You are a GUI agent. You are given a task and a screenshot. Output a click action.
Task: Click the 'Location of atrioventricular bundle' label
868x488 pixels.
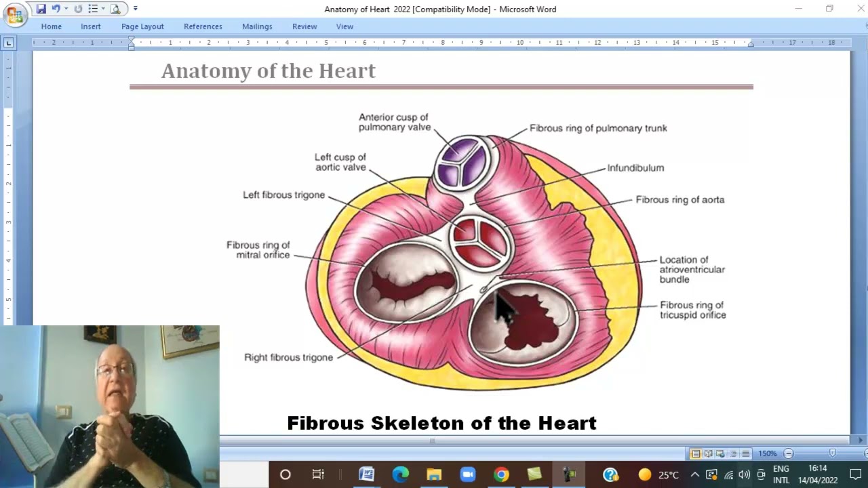(692, 269)
